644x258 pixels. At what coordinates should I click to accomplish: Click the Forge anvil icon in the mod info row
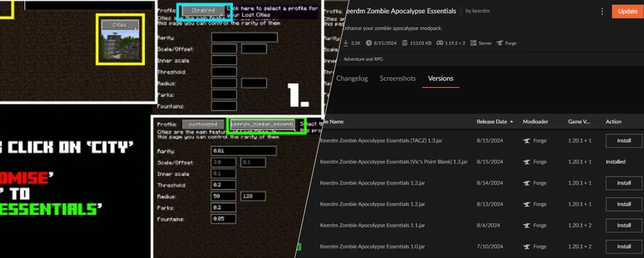(500, 43)
